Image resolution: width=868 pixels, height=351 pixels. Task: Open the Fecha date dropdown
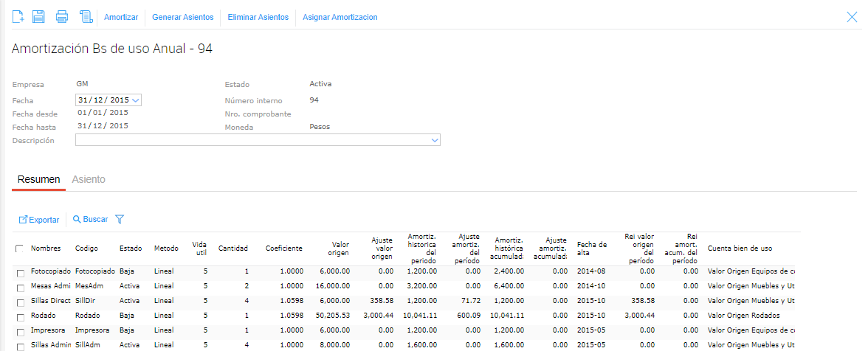136,100
